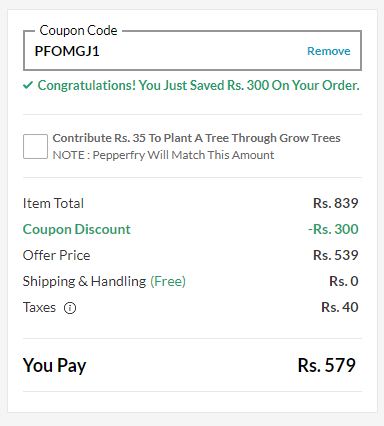Click the Offer Price label
This screenshot has height=426, width=384.
pos(57,255)
